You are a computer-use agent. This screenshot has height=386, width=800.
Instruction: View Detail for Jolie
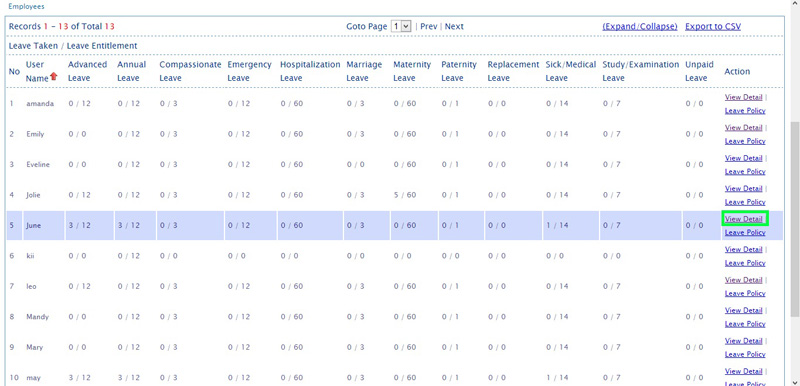[743, 189]
